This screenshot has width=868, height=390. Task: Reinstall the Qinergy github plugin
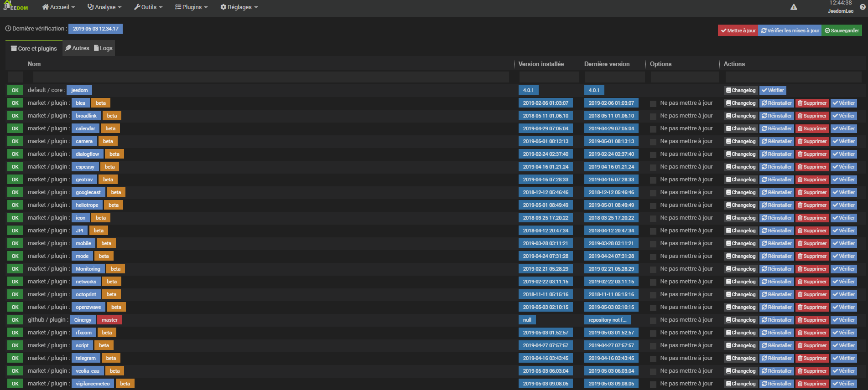click(777, 320)
